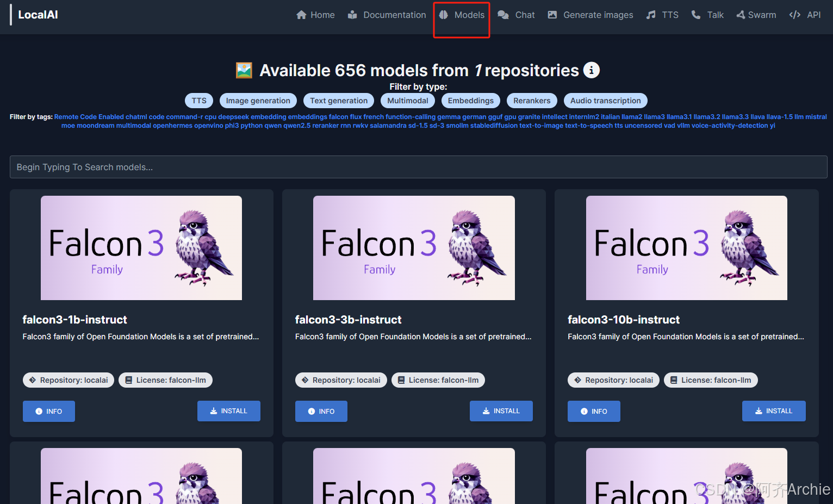Choose the internlm2 tag

point(584,117)
